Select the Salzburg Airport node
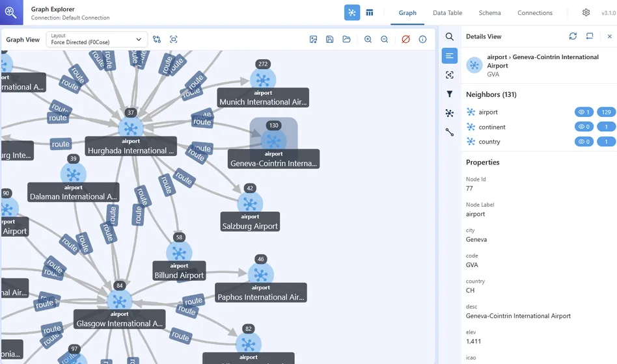The height and width of the screenshot is (364, 617). tap(250, 203)
